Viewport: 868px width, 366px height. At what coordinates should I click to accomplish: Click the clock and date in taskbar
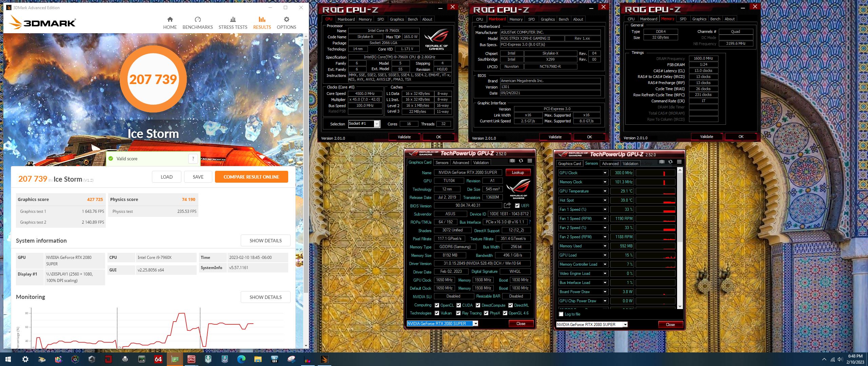click(x=855, y=359)
